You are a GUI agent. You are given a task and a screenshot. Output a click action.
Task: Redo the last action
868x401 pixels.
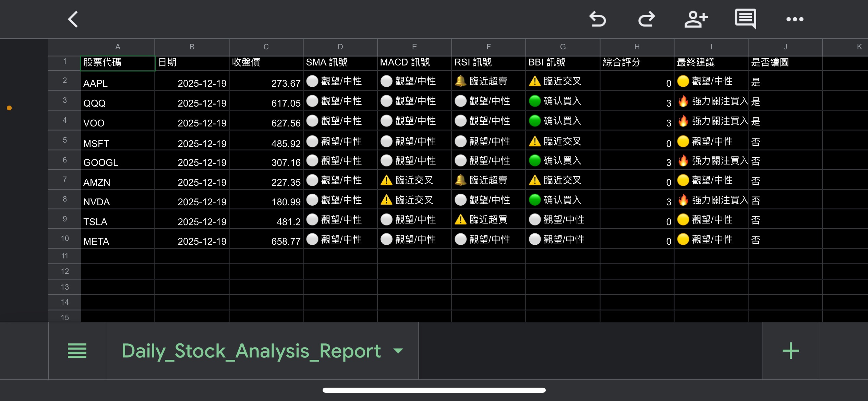point(647,19)
